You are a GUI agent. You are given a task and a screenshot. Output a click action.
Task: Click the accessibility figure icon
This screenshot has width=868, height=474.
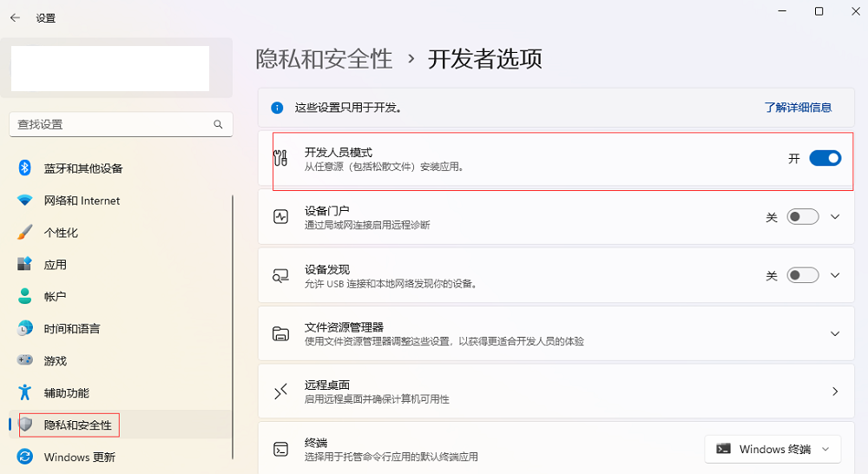(25, 392)
